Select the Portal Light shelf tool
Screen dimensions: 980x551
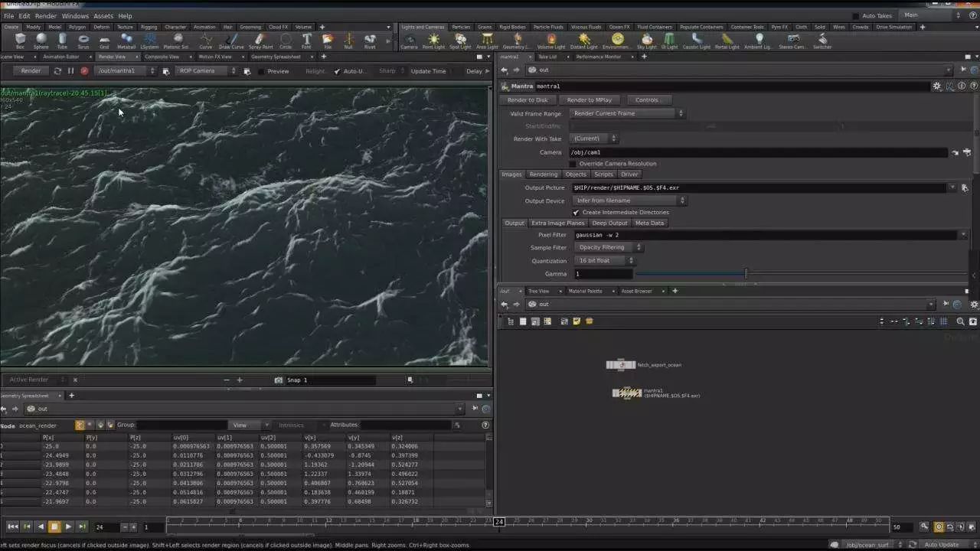(x=727, y=40)
